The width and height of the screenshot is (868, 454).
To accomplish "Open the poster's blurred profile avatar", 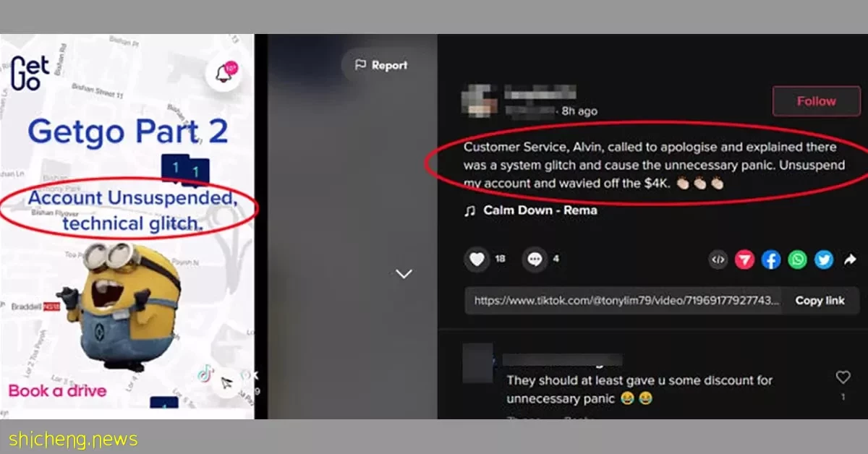I will click(x=479, y=100).
